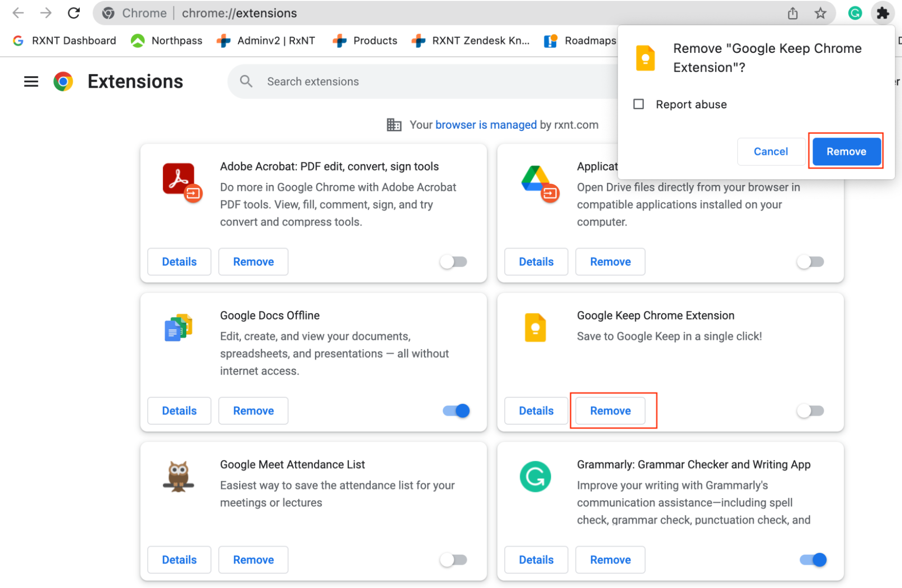Disable the Google Docs Offline toggle
Screen dimensions: 902x588
click(x=456, y=411)
